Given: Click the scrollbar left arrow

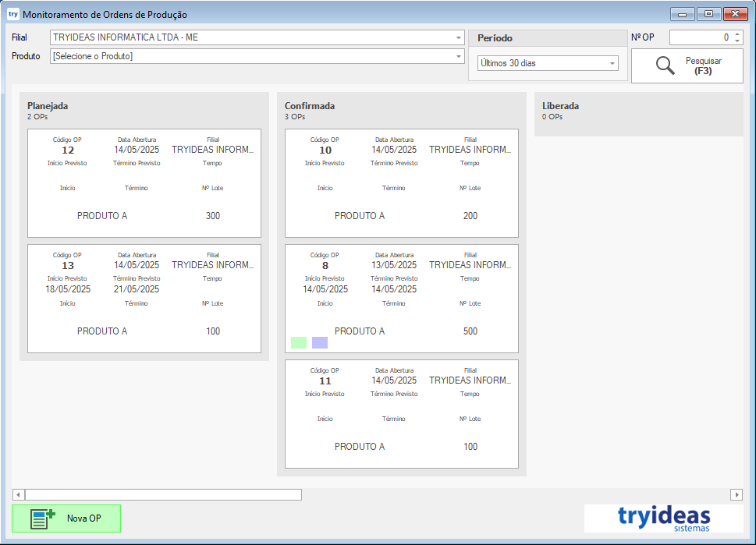Looking at the screenshot, I should [18, 494].
